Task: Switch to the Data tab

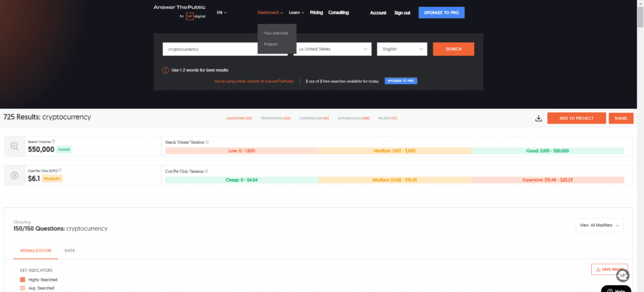Action: (70, 250)
